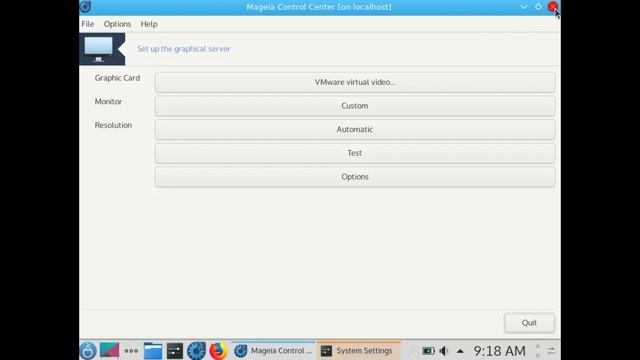Click the monitor icon in the header banner

[98, 49]
